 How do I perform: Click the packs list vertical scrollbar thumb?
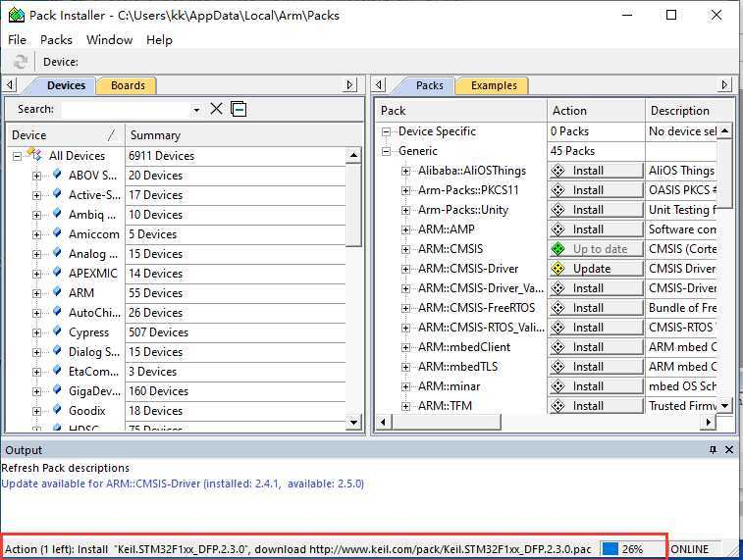725,173
